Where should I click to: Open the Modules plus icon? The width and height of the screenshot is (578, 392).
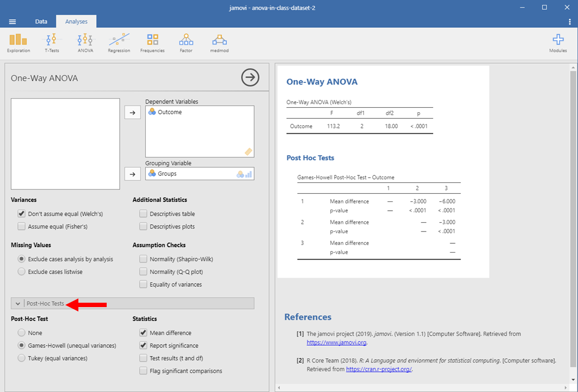(x=558, y=42)
